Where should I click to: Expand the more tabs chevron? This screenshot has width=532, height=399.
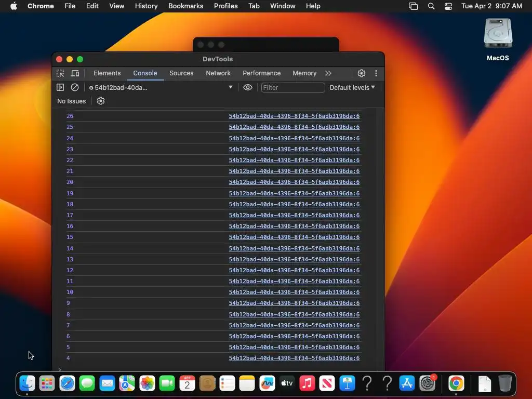pyautogui.click(x=328, y=73)
